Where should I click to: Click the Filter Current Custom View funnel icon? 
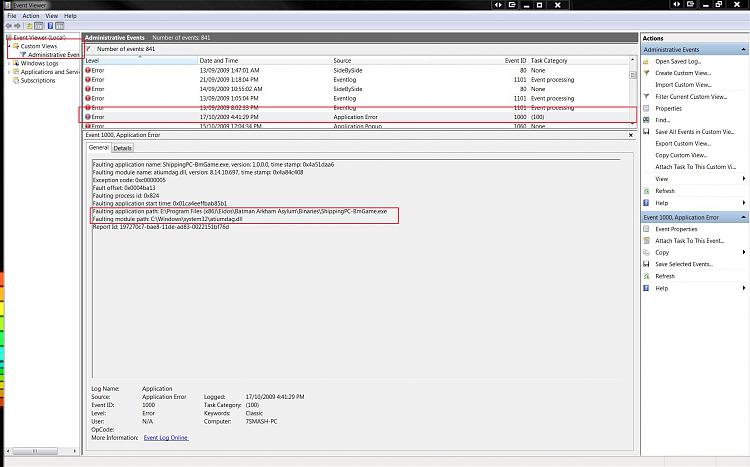point(646,97)
